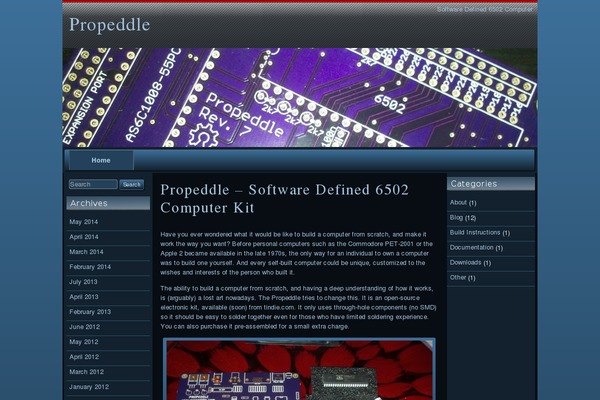Open the May 2014 archive
This screenshot has height=400, width=600.
[83, 222]
